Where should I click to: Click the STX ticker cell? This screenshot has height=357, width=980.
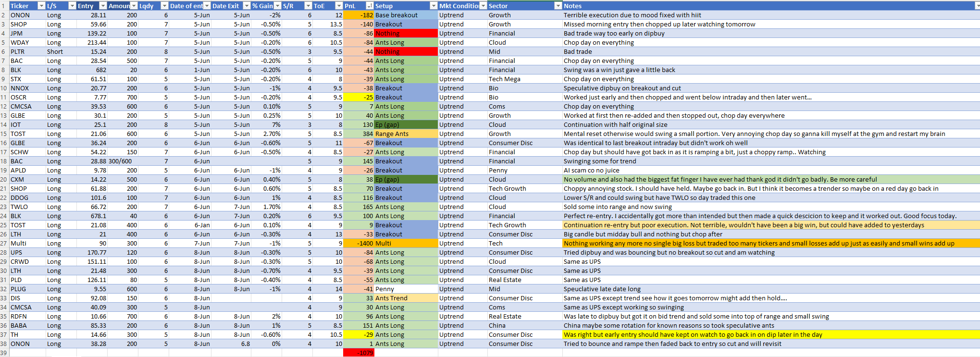[x=27, y=79]
